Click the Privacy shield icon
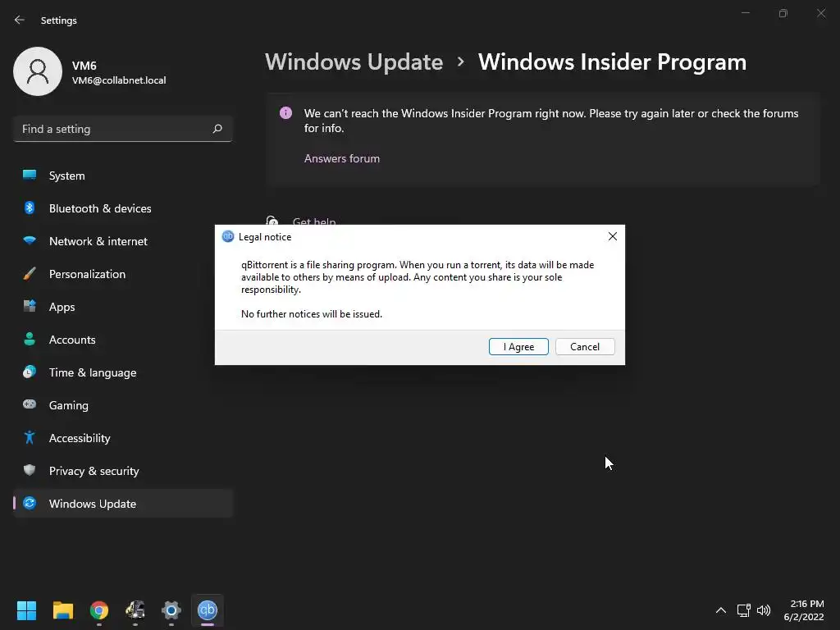Viewport: 840px width, 630px height. pyautogui.click(x=30, y=470)
